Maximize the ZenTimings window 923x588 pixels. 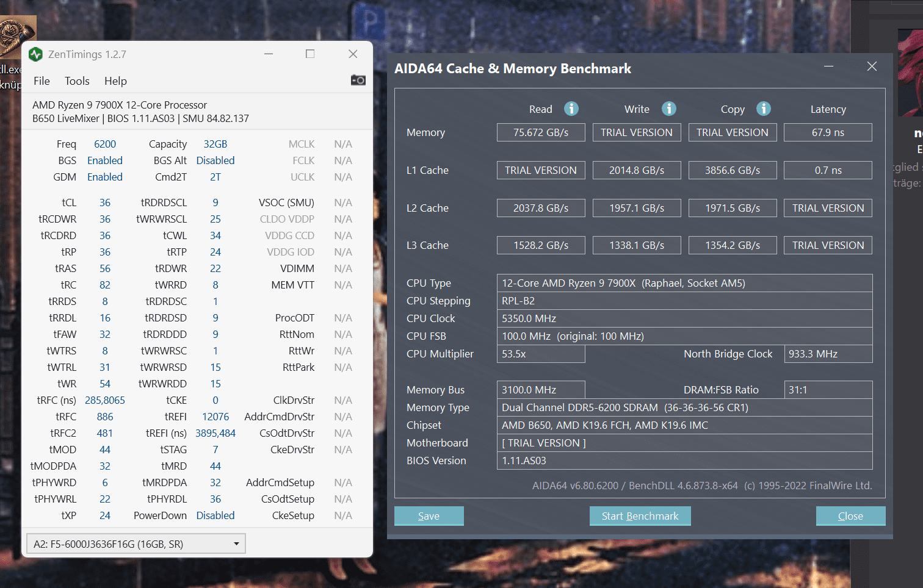point(310,54)
